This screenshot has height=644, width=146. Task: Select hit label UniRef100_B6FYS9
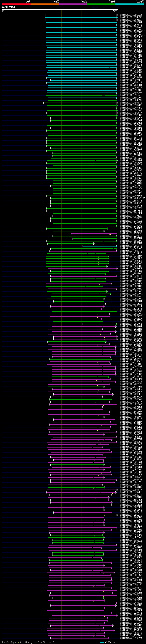click(131, 311)
